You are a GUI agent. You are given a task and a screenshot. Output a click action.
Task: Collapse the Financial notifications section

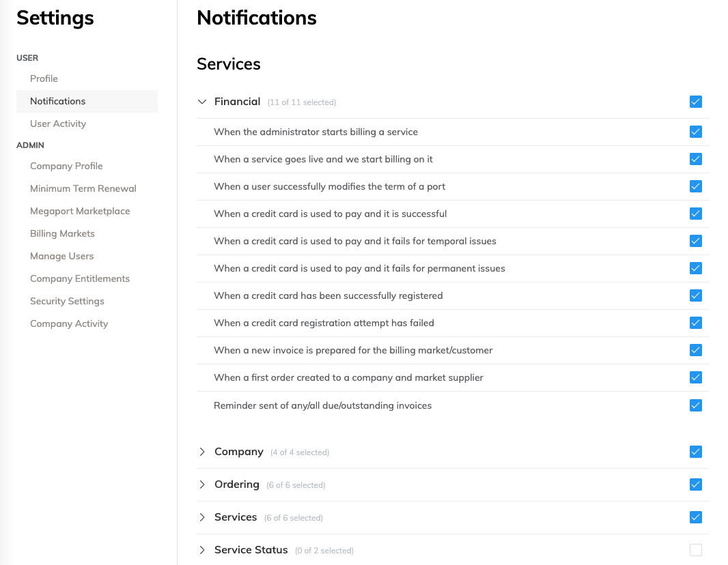pos(202,101)
